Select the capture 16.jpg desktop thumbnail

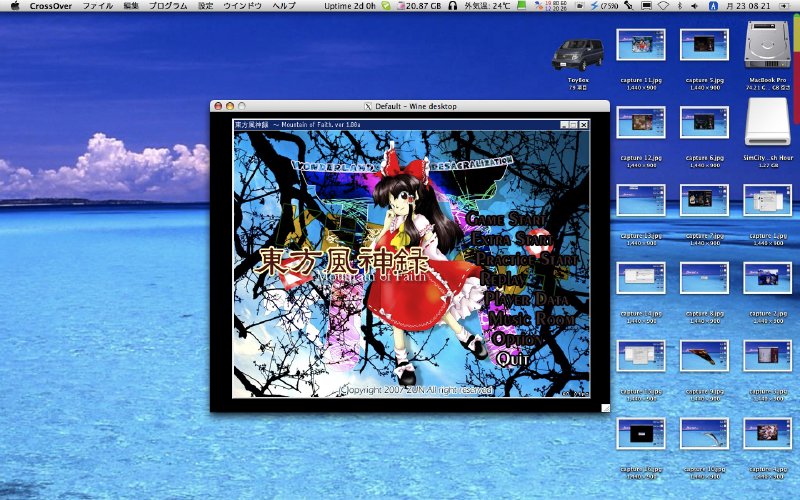[x=641, y=434]
